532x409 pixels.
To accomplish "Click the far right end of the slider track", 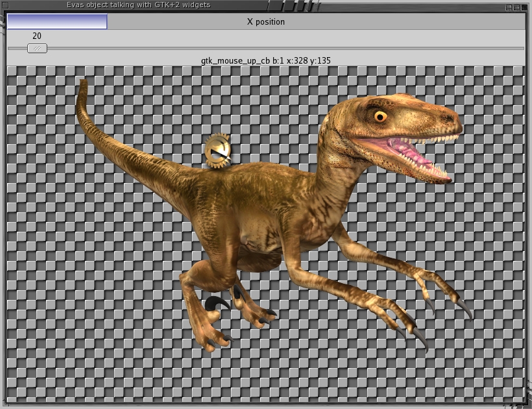I will tap(521, 48).
